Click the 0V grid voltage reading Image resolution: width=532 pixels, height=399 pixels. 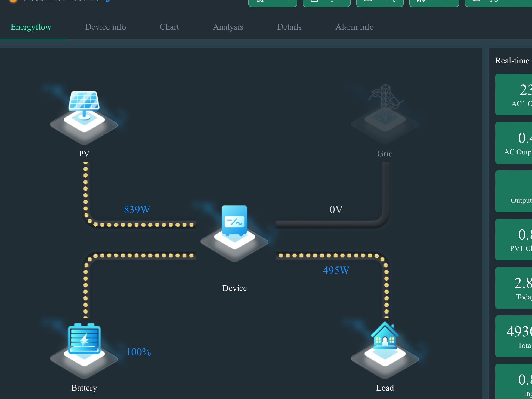tap(336, 210)
